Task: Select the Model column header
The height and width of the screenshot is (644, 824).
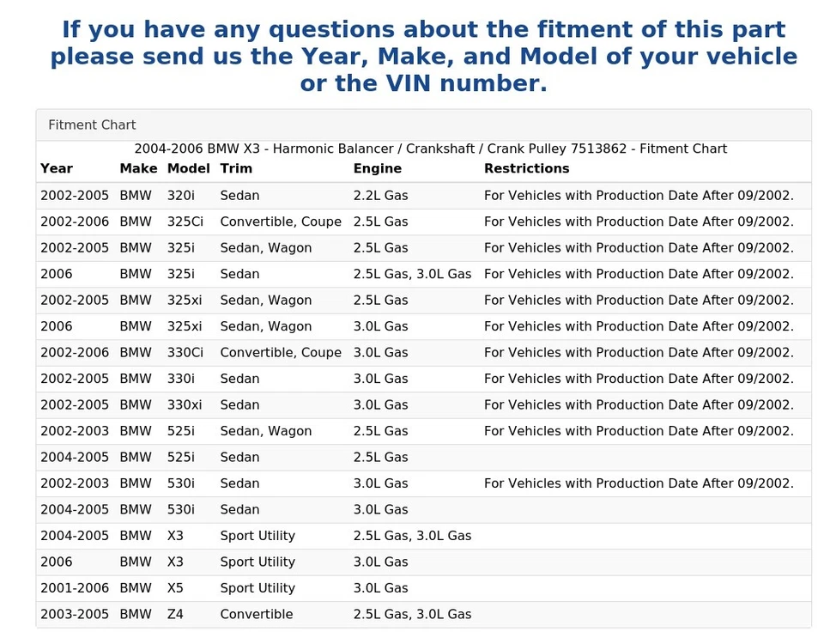Action: click(188, 168)
